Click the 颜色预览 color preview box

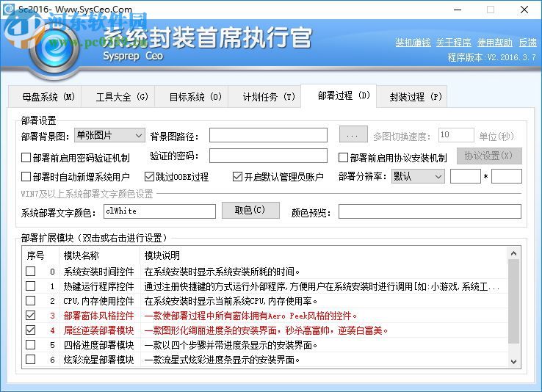click(430, 211)
